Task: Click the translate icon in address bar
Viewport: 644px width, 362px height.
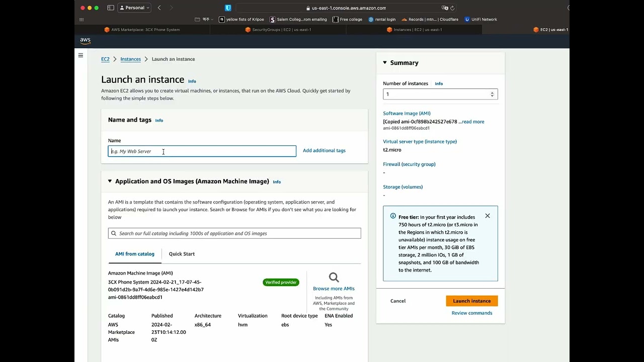Action: 445,8
